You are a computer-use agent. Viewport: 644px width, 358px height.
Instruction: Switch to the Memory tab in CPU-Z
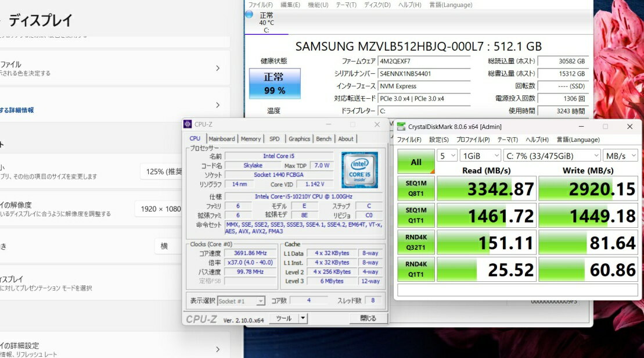pyautogui.click(x=250, y=139)
